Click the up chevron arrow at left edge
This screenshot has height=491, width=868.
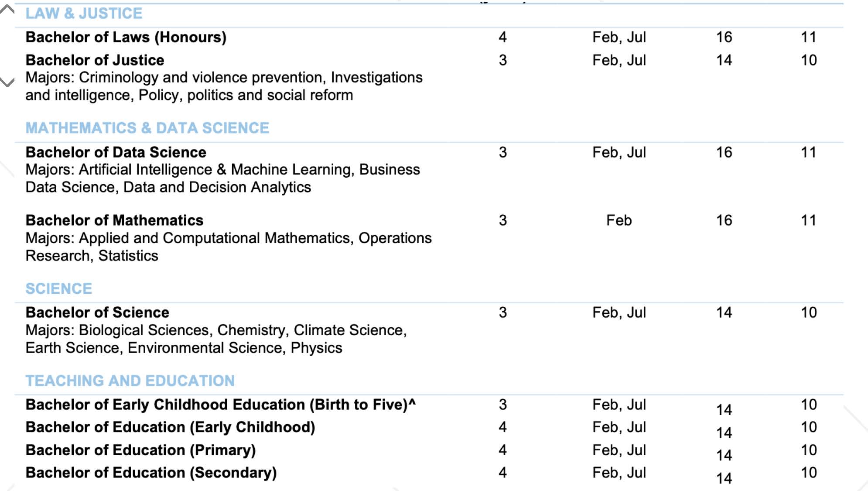(x=7, y=10)
